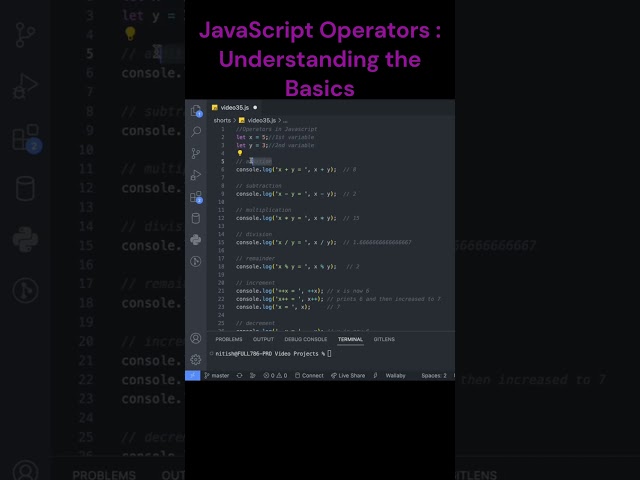Click the 'x++' console.log line
640x480 pixels.
[338, 299]
